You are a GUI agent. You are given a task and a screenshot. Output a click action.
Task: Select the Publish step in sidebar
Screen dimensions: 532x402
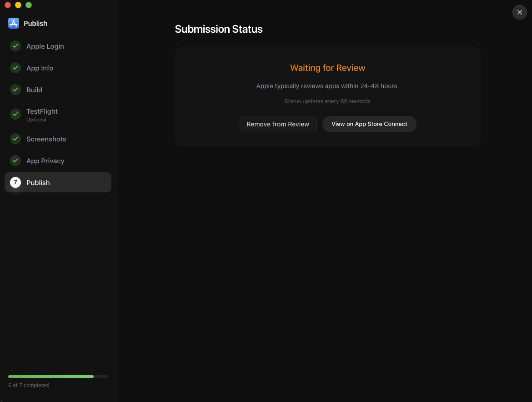[58, 182]
